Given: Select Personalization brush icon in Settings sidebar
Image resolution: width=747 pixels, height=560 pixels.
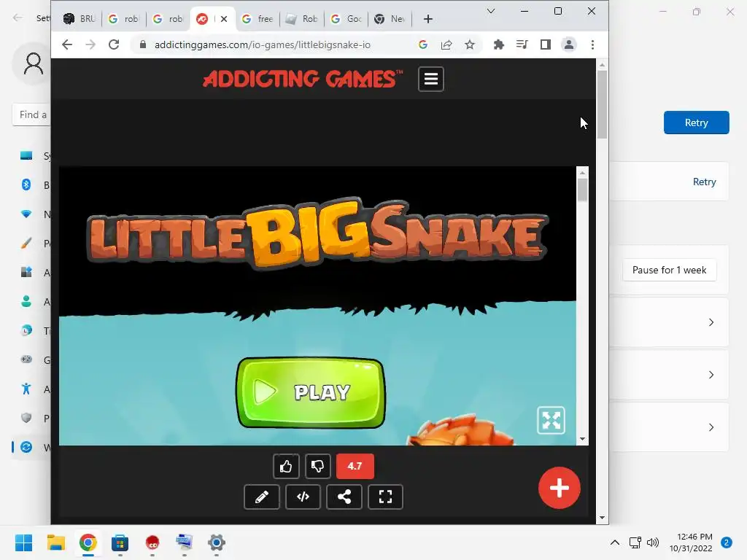Looking at the screenshot, I should tap(26, 244).
